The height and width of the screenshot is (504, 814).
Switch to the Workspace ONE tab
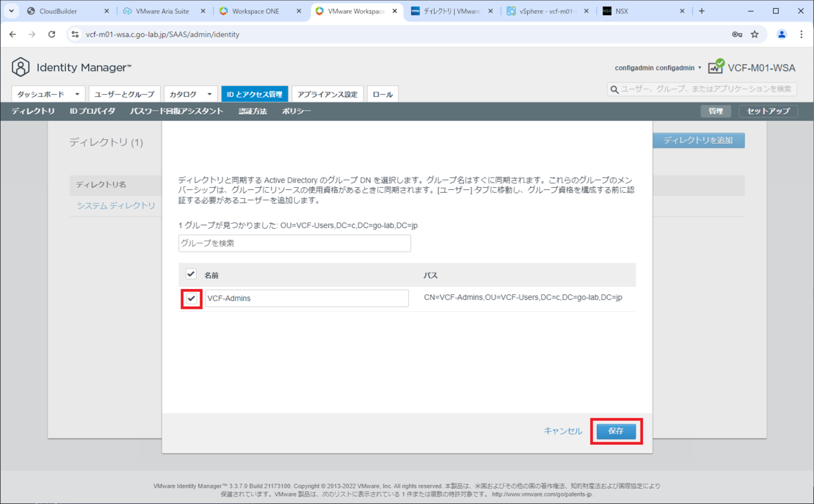(x=261, y=12)
